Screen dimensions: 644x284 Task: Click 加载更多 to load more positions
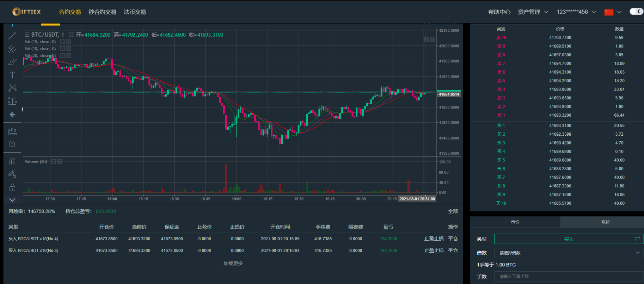point(233,263)
